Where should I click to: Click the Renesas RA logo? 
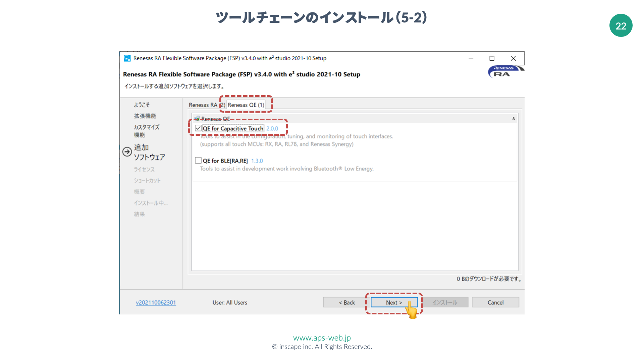506,71
